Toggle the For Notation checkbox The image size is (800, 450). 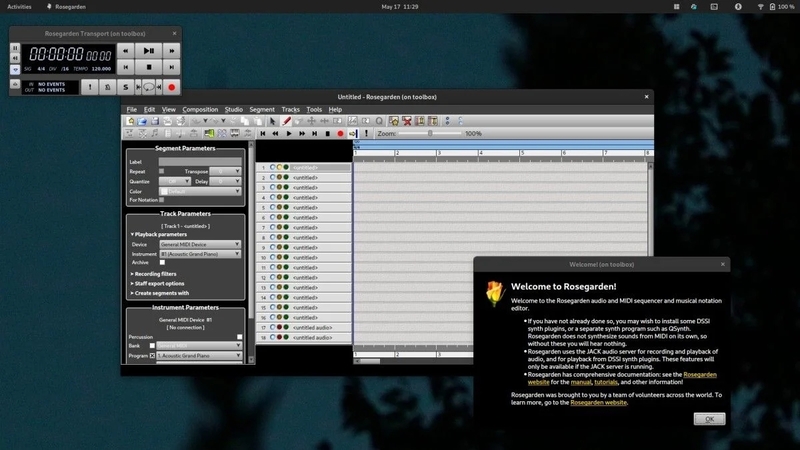pyautogui.click(x=162, y=200)
